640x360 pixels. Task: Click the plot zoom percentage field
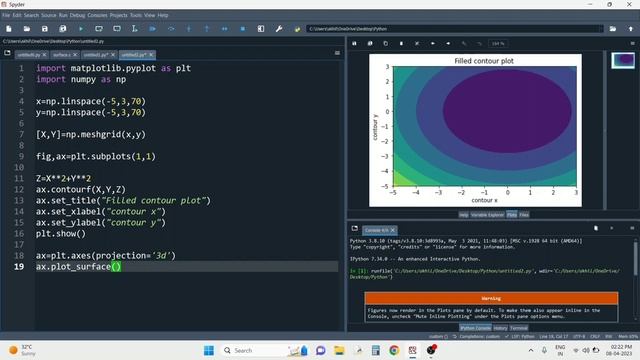498,43
